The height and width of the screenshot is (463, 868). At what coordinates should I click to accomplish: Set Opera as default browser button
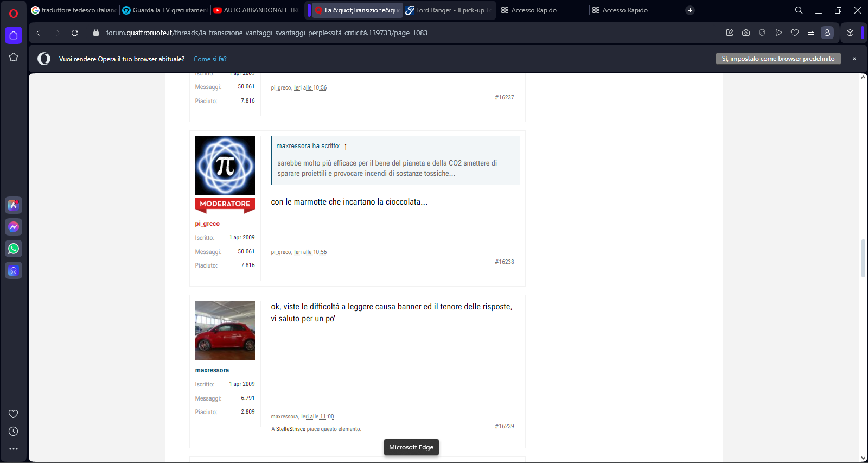click(x=778, y=59)
